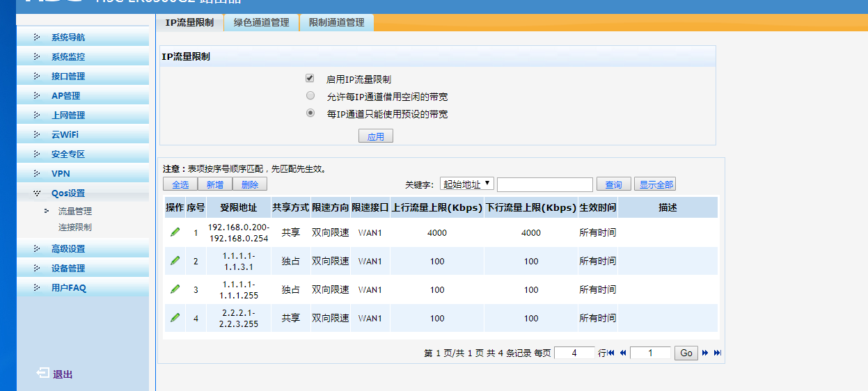Edit rule 1 with the pencil icon
This screenshot has width=868, height=391.
coord(175,232)
